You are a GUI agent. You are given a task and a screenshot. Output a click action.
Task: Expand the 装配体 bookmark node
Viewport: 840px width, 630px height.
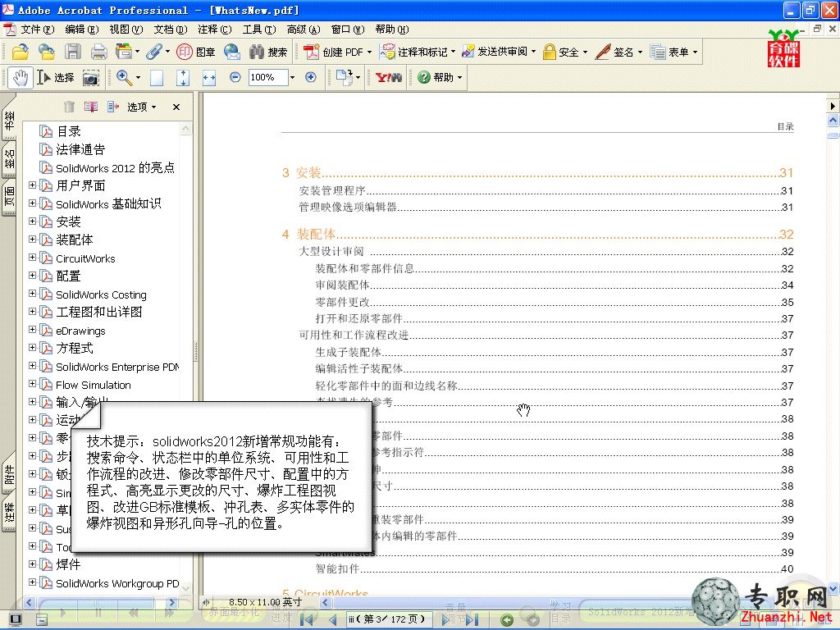click(32, 240)
